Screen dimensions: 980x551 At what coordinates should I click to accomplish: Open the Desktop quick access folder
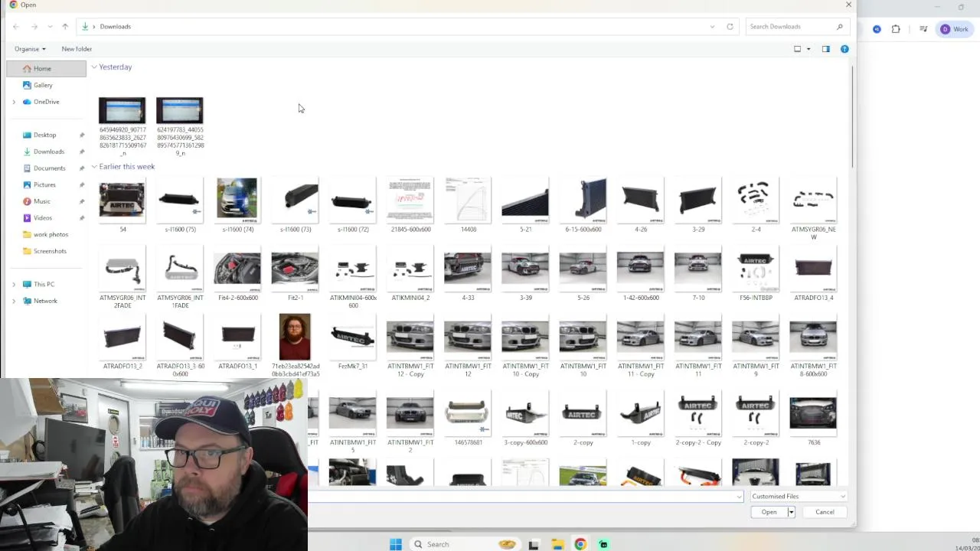pyautogui.click(x=44, y=135)
